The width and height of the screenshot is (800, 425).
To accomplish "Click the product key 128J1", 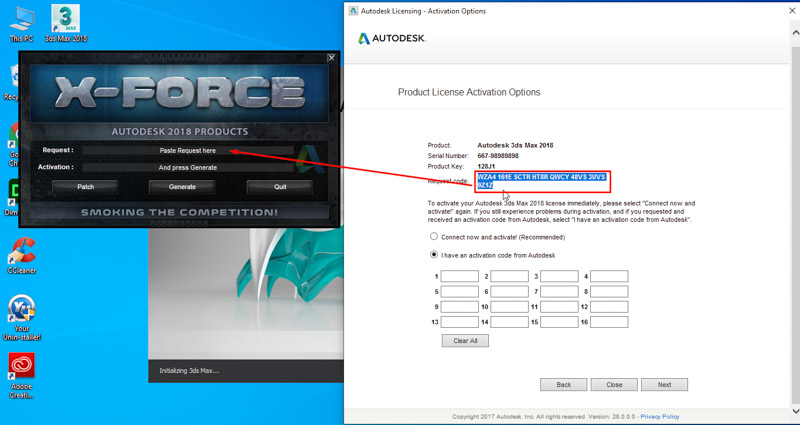I will tap(486, 166).
